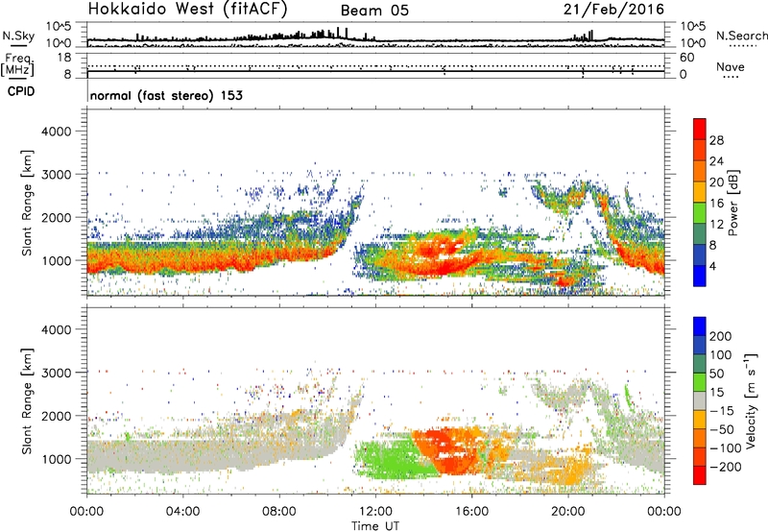Click the '-200' tick on Velocity colorbar

pyautogui.click(x=726, y=467)
